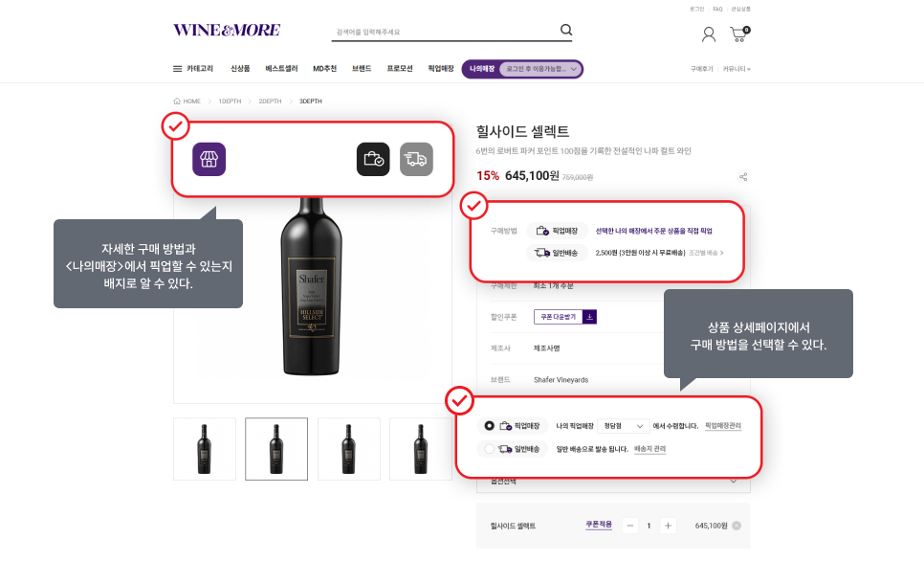
Task: Go to the 1DEPTH breadcrumb
Action: tap(230, 101)
